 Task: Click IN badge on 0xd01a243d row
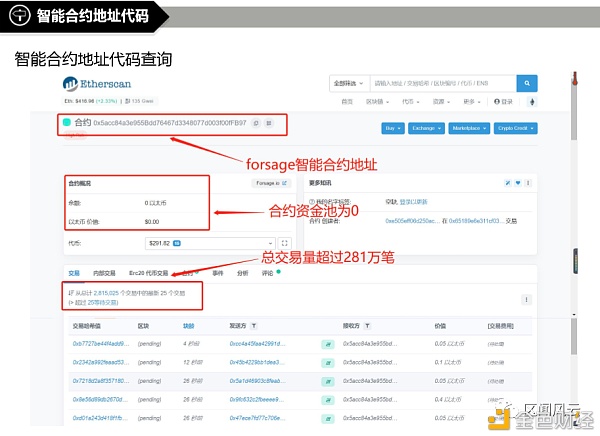(328, 419)
